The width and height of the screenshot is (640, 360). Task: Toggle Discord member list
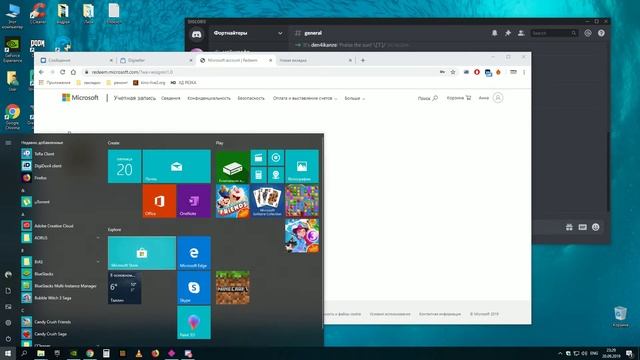pos(521,33)
